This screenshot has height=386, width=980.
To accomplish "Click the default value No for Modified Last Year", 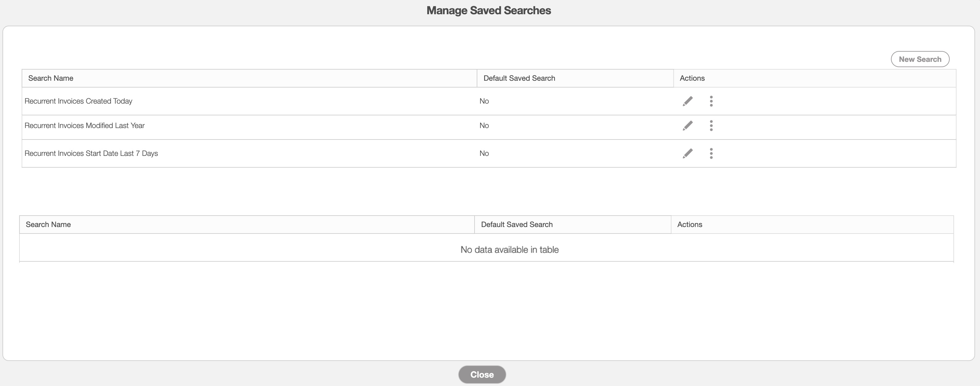I will [484, 126].
